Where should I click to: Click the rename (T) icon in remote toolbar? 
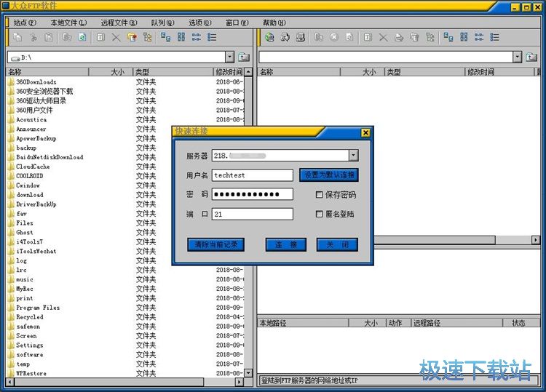(x=368, y=37)
